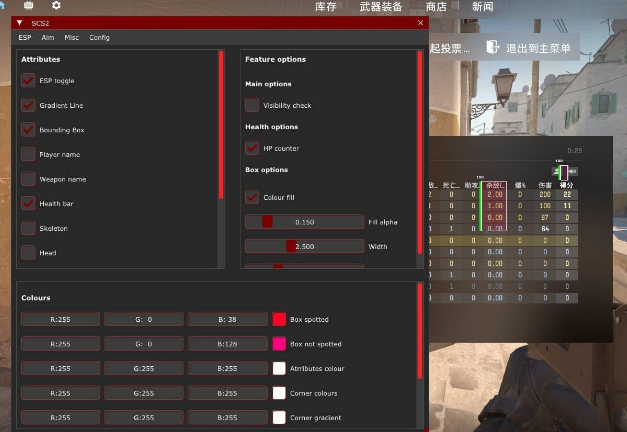Screen dimensions: 627x432
Task: Click the exit door icon beside 退出到主菜单
Action: point(492,46)
